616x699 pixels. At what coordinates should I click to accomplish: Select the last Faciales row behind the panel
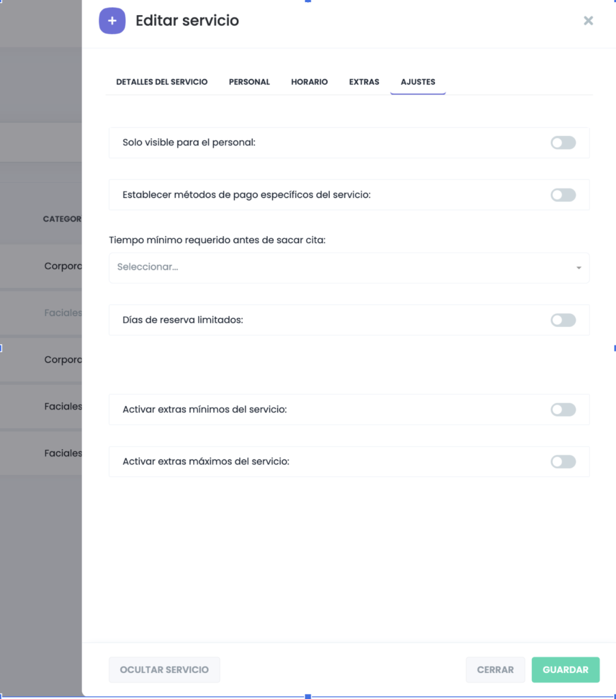coord(62,453)
